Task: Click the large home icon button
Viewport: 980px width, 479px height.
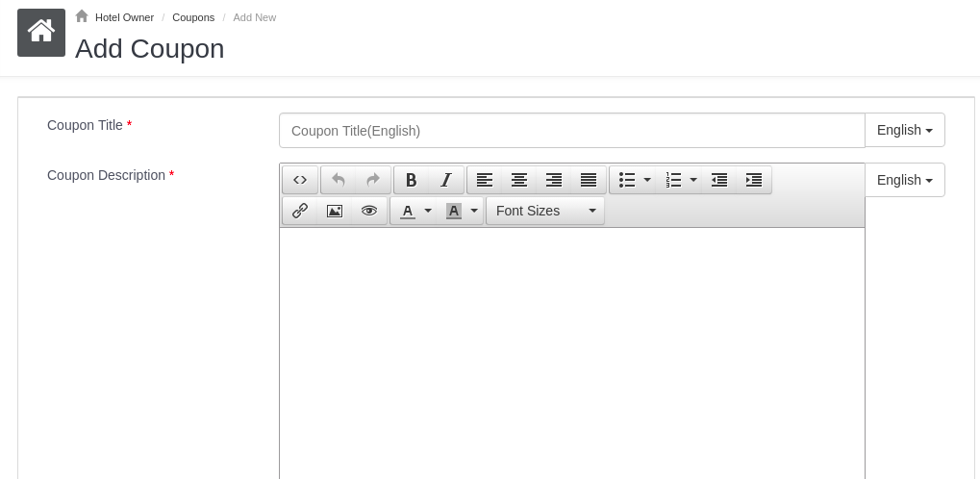Action: (x=41, y=33)
